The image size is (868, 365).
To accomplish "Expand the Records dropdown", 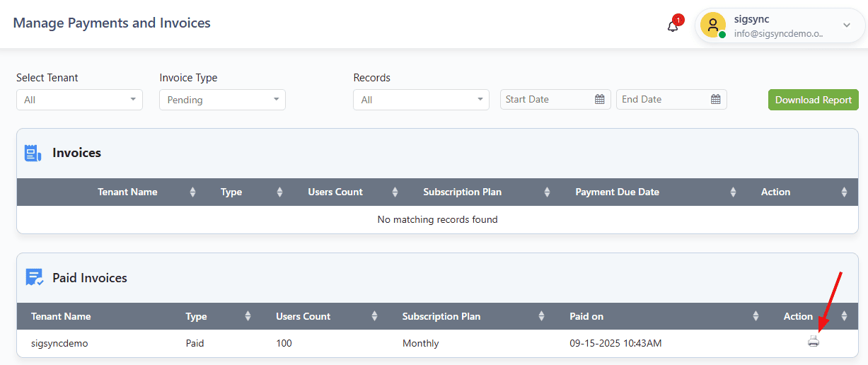I will [x=421, y=100].
